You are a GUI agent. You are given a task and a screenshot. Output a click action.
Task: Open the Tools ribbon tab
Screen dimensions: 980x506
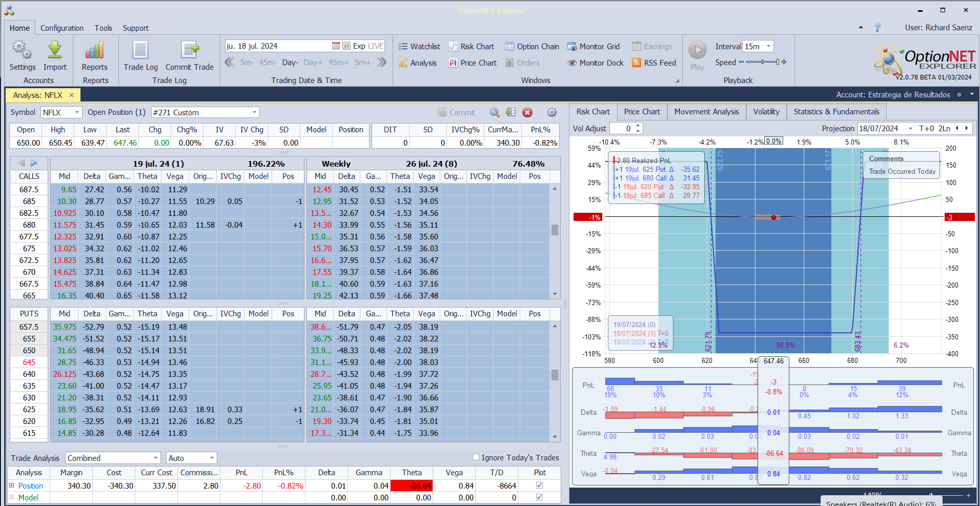(103, 28)
